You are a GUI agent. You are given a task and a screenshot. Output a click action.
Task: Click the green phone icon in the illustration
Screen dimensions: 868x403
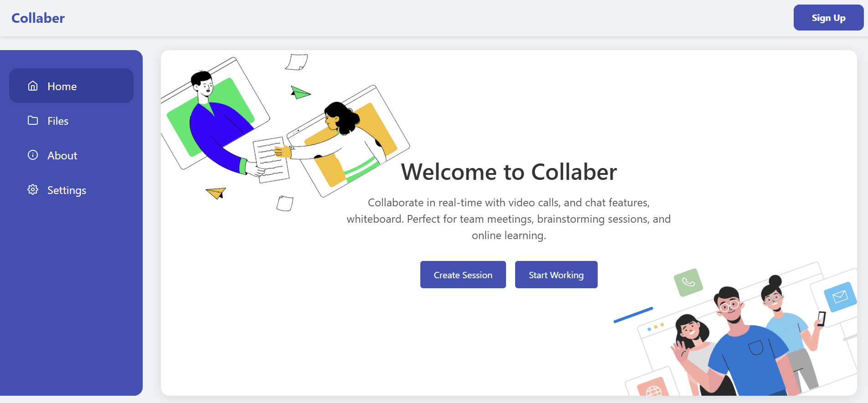tap(689, 282)
